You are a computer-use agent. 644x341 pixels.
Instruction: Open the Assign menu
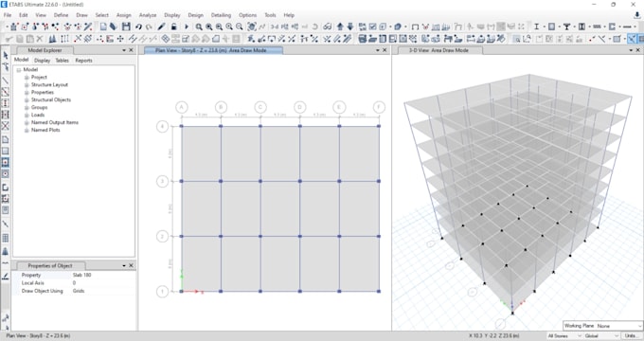click(124, 15)
